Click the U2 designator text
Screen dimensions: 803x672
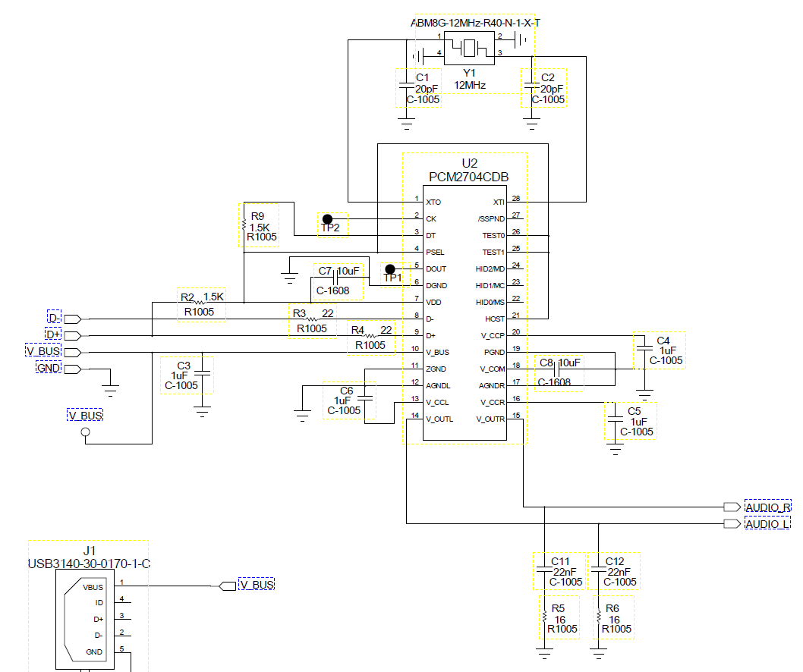point(470,163)
